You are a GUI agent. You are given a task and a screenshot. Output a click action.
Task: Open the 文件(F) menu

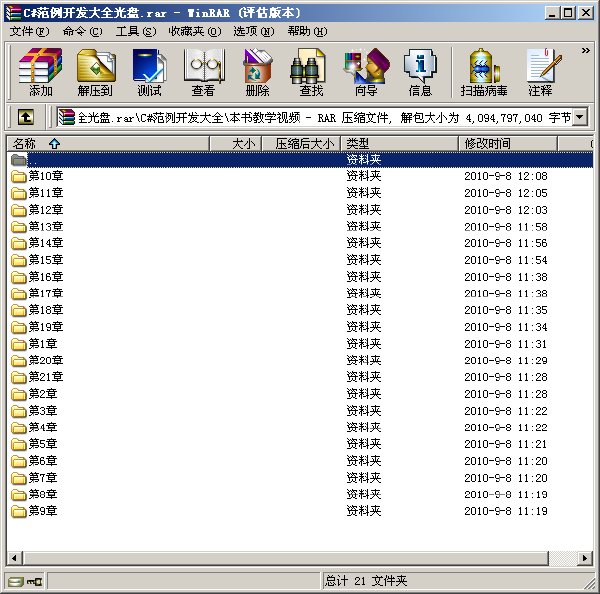coord(29,31)
